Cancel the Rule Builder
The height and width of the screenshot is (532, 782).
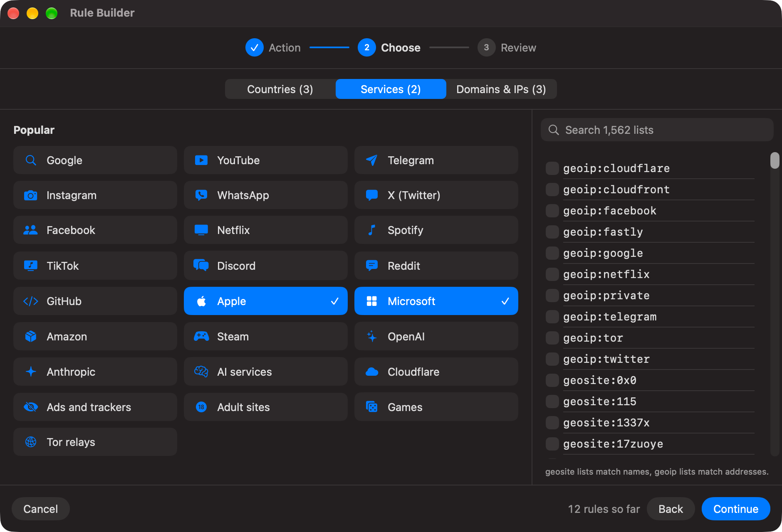[41, 509]
